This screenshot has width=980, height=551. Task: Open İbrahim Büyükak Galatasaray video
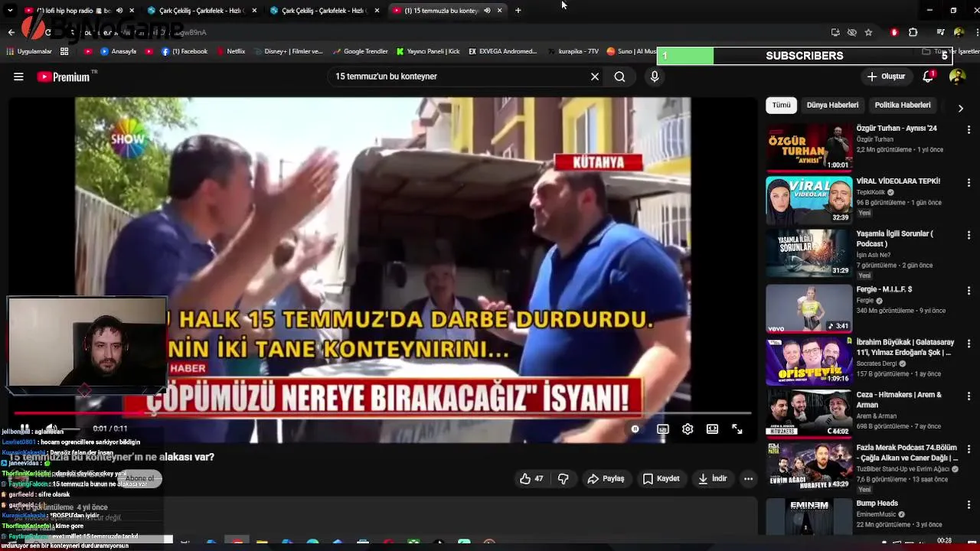(905, 347)
